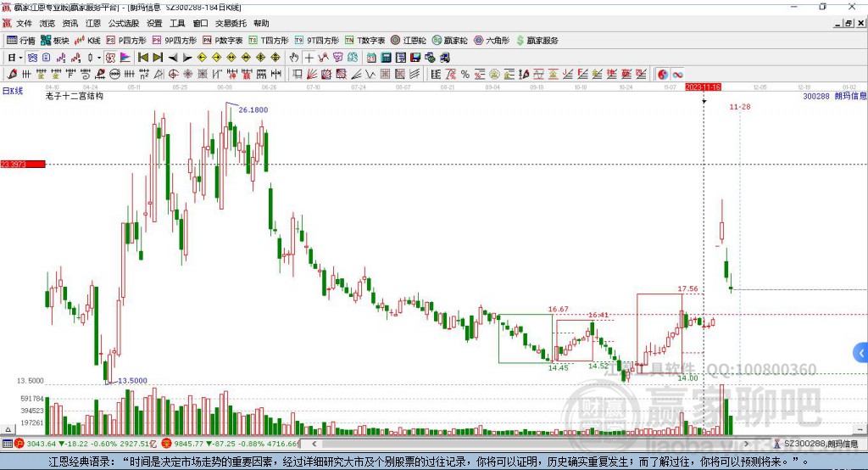Select the Gann fan lines tool
The width and height of the screenshot is (868, 470).
[x=312, y=75]
